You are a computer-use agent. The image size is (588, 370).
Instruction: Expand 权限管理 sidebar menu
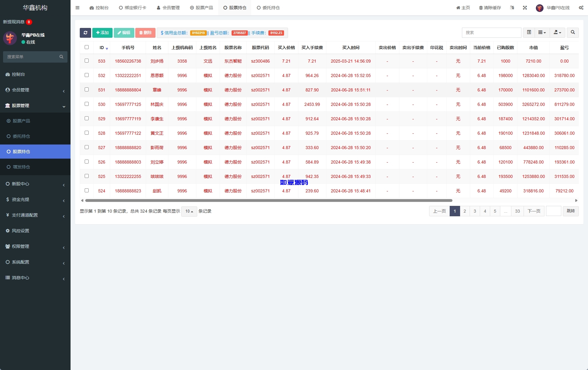[x=35, y=246]
